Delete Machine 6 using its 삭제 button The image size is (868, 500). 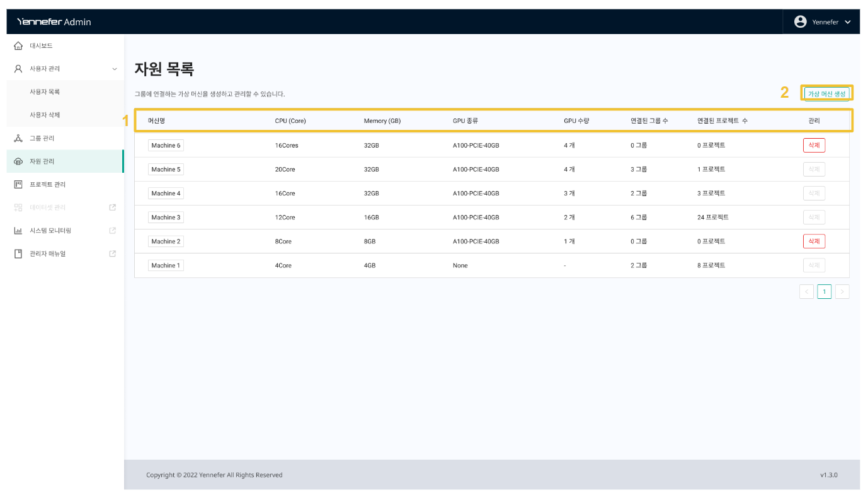[x=814, y=146]
